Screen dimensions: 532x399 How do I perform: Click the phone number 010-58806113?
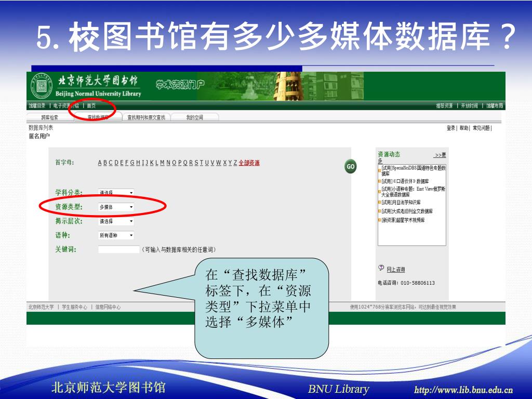pyautogui.click(x=418, y=283)
